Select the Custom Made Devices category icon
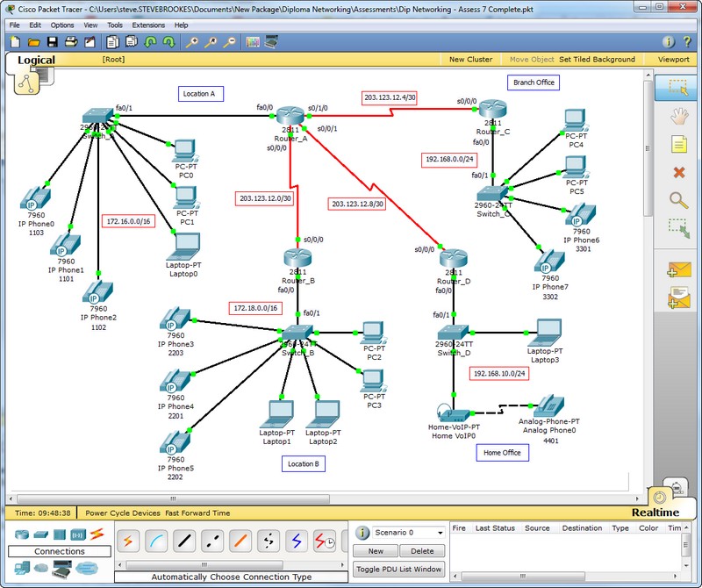Viewport: 702px width, 588px height. coord(61,569)
